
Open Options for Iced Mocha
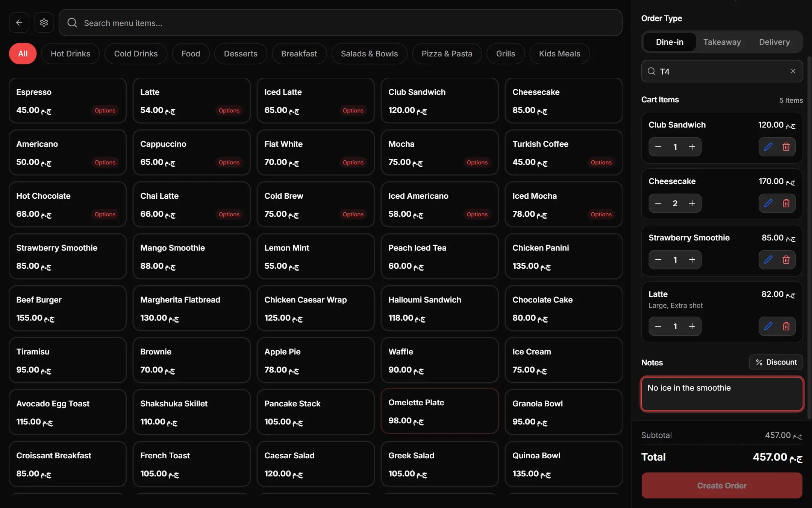click(x=601, y=214)
